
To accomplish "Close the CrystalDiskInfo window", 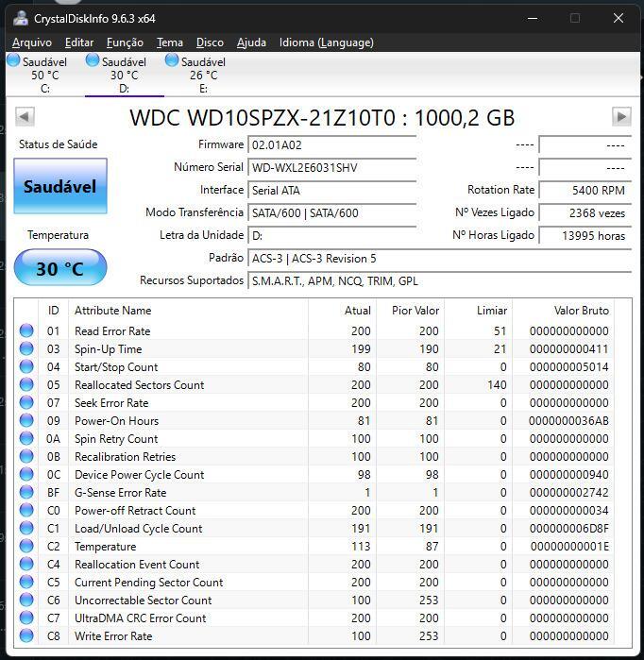I will 619,18.
